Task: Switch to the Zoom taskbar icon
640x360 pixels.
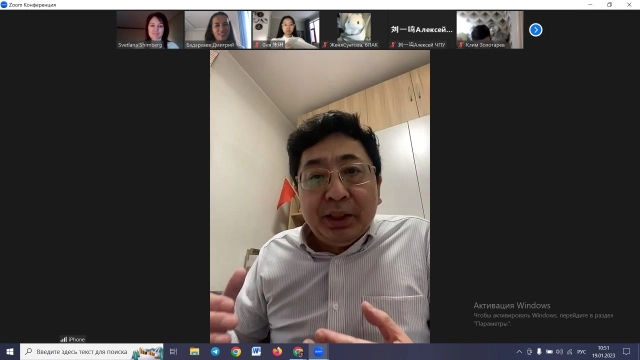Action: pos(318,351)
